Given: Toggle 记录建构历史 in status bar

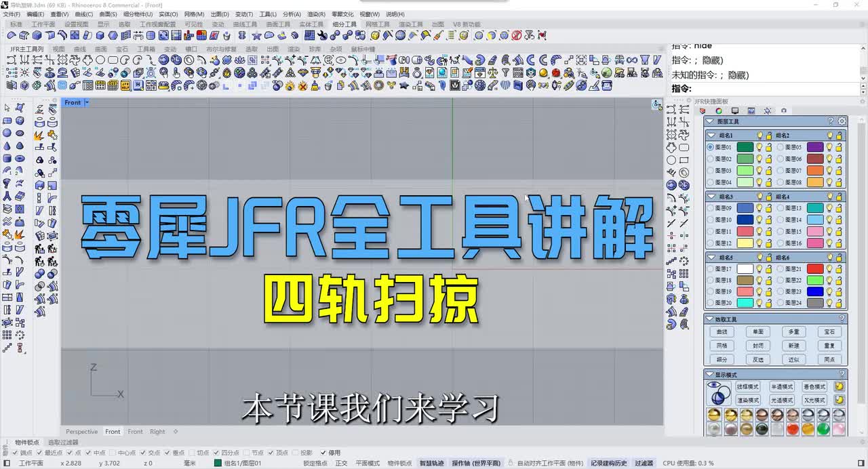Looking at the screenshot, I should pos(608,463).
